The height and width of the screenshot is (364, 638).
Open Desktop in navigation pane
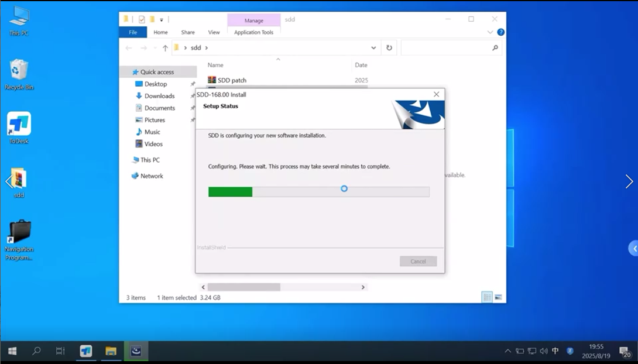point(156,84)
